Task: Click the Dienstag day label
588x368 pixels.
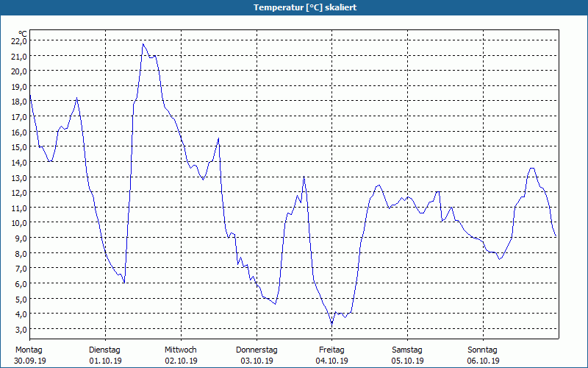Action: pos(104,350)
